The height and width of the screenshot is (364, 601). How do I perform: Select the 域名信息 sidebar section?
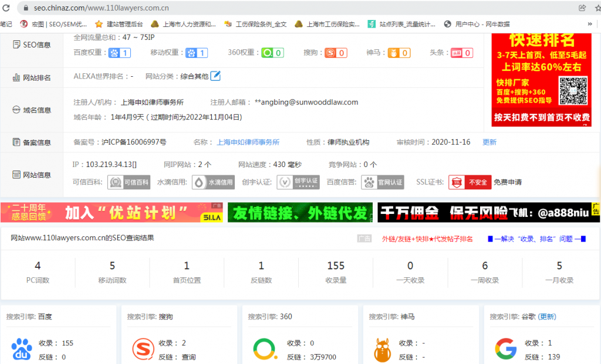pos(32,110)
